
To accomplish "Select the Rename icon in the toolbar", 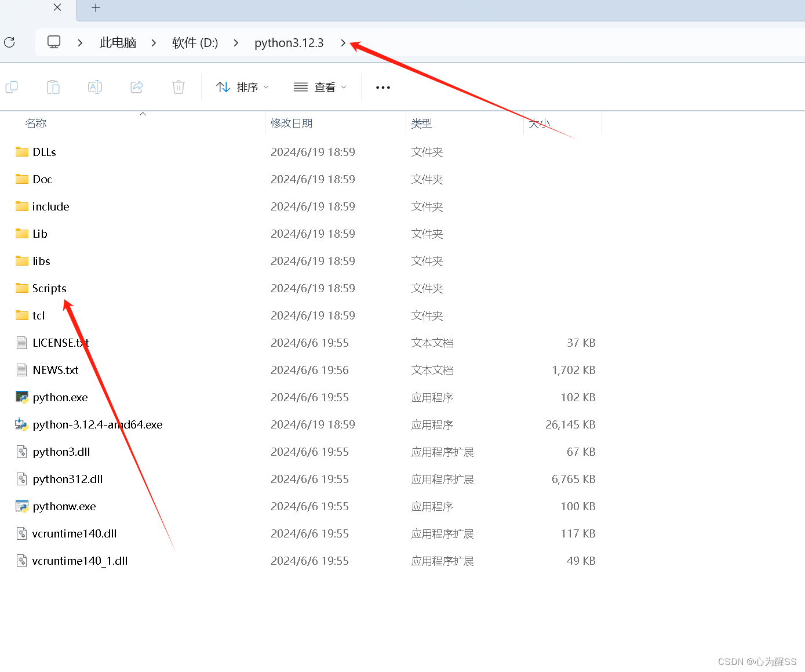I will click(x=95, y=87).
